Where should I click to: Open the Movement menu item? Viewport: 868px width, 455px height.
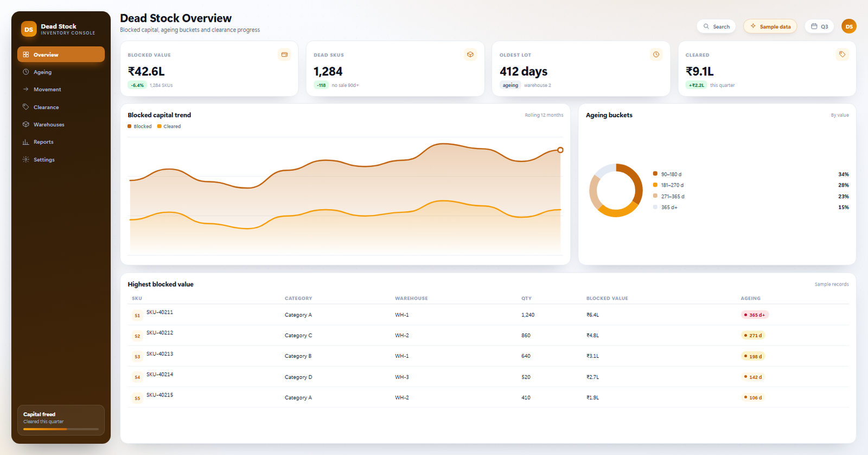coord(61,90)
